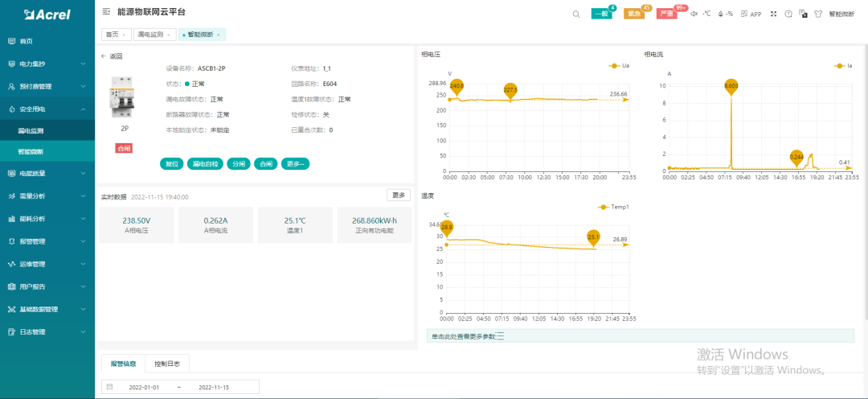Click the 用户报告 sidebar icon
868x399 pixels.
(x=11, y=286)
